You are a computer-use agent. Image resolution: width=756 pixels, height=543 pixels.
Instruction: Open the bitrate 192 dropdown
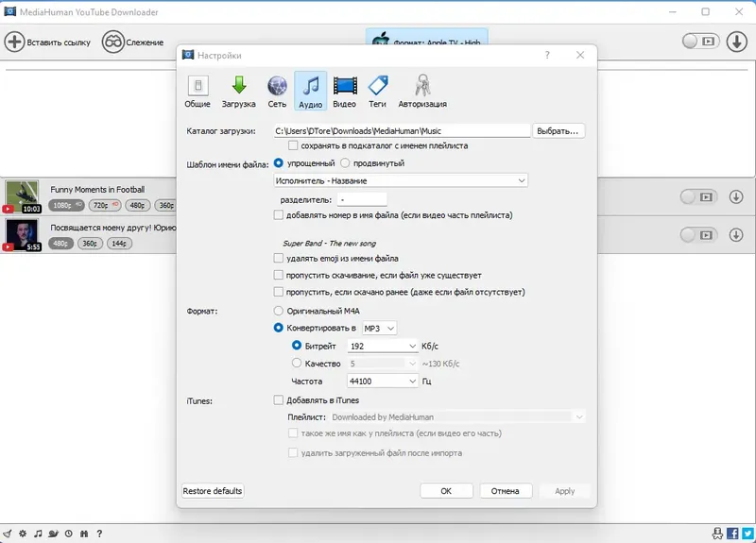(383, 346)
